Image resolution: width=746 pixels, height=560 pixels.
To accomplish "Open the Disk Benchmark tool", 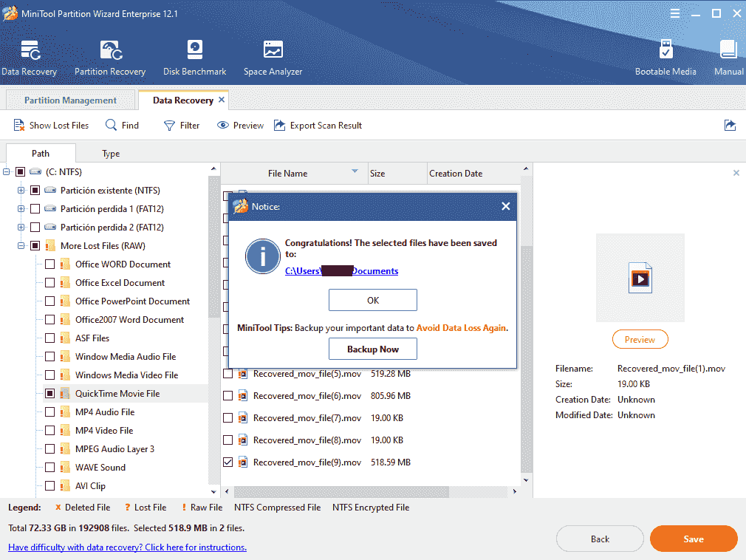I will pyautogui.click(x=194, y=50).
